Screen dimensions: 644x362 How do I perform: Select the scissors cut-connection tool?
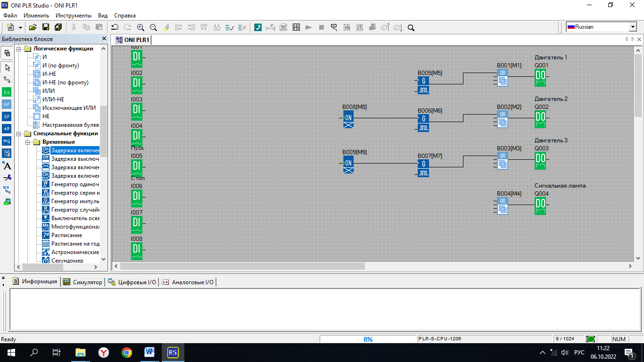(x=7, y=178)
